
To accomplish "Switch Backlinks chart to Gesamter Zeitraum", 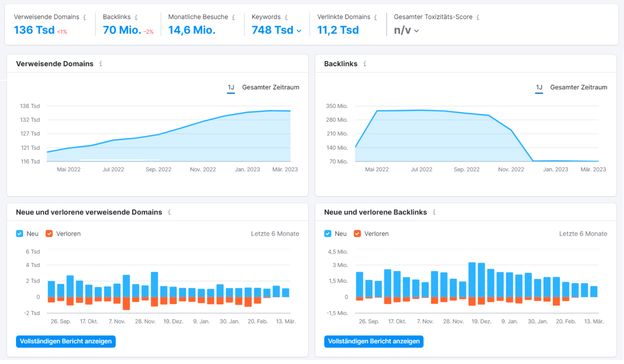I will coord(579,87).
